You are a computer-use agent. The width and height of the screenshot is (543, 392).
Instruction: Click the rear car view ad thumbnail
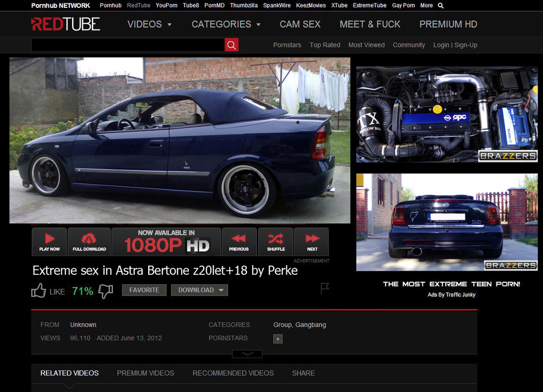pyautogui.click(x=447, y=222)
